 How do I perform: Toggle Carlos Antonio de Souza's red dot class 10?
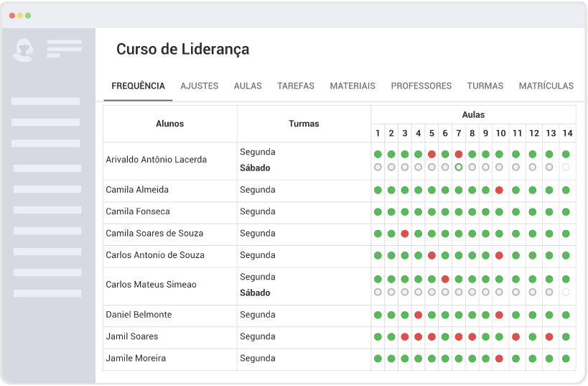pyautogui.click(x=499, y=255)
